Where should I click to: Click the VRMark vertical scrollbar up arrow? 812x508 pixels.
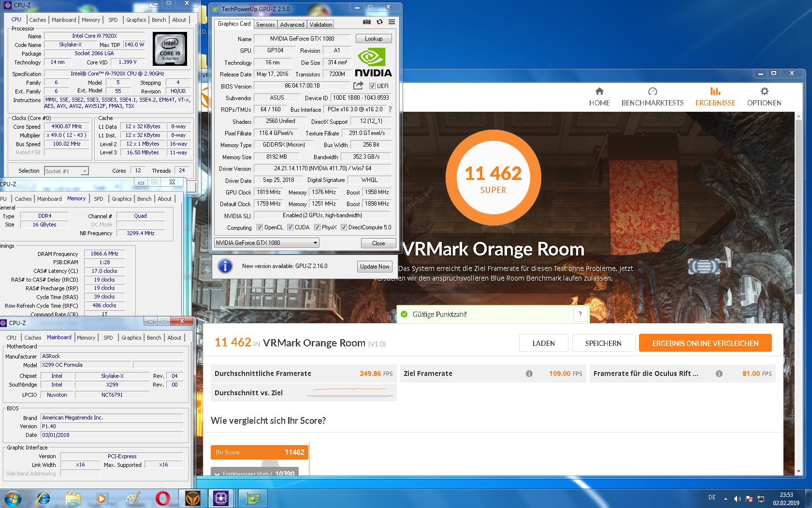[798, 117]
